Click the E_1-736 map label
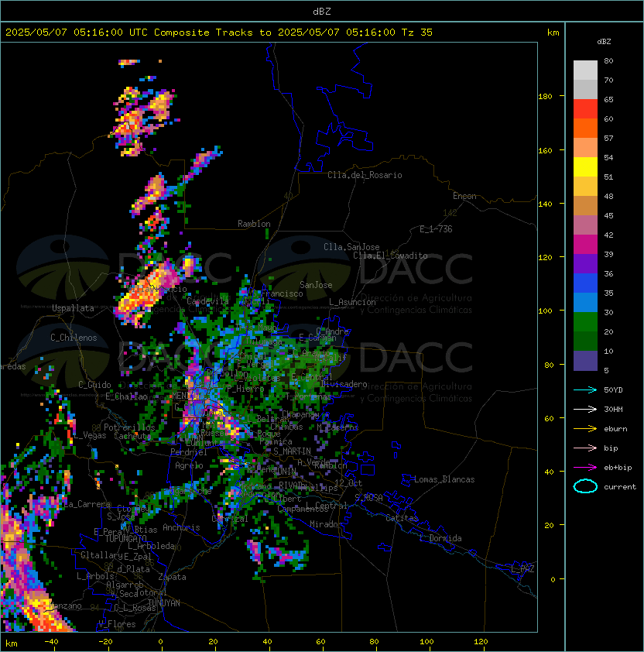 [436, 229]
